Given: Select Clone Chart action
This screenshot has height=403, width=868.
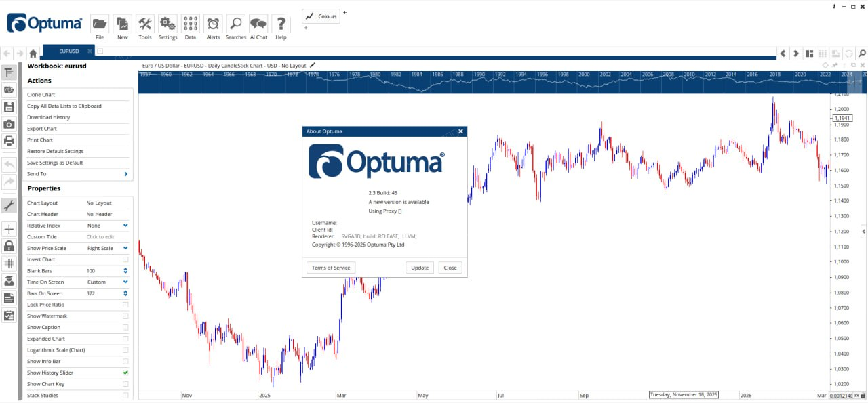Looking at the screenshot, I should (x=41, y=95).
